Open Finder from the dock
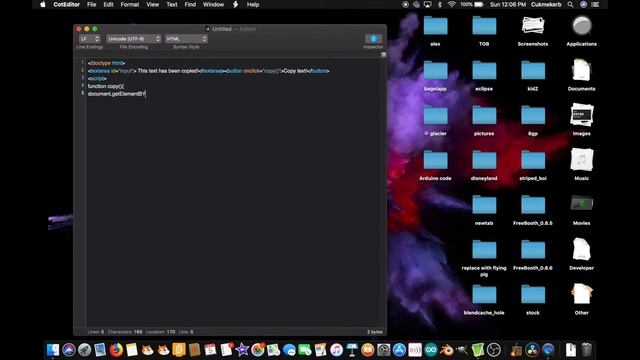The height and width of the screenshot is (360, 640). 53,350
